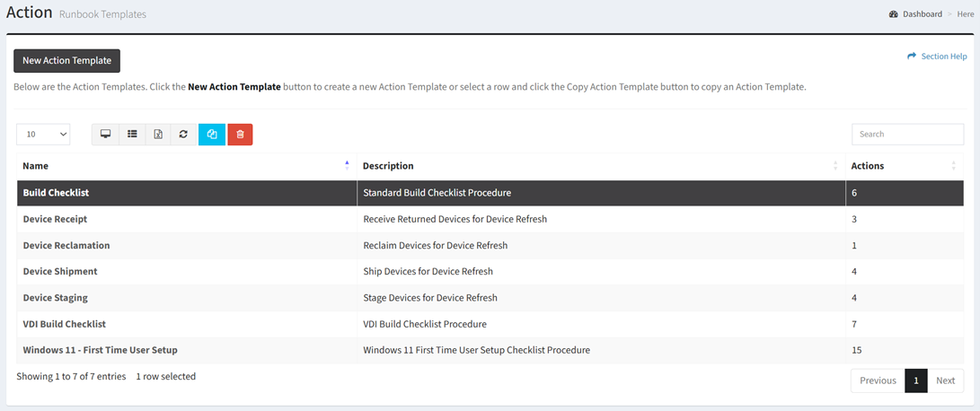Sort the table by Actions column
The width and height of the screenshot is (980, 411).
tap(904, 166)
